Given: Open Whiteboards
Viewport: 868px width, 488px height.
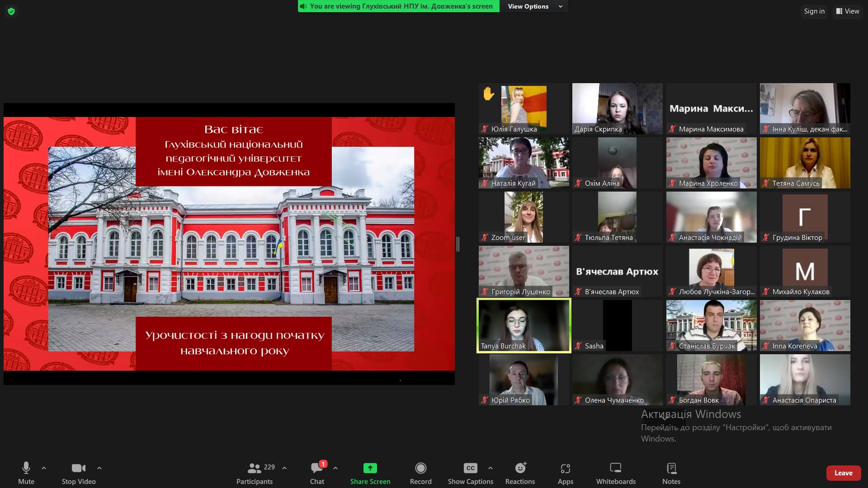Looking at the screenshot, I should click(616, 473).
